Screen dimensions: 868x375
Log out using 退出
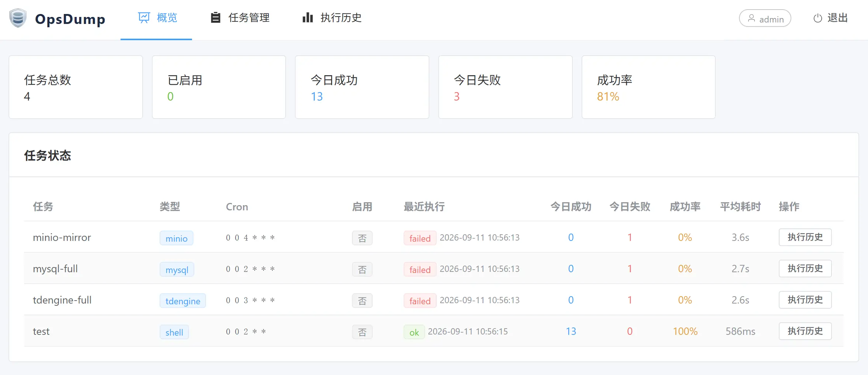pyautogui.click(x=831, y=18)
